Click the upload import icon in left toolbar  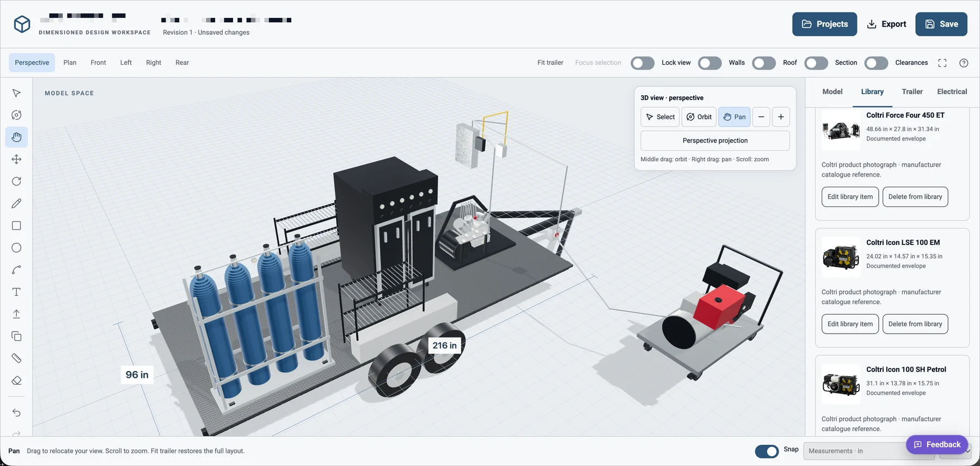click(16, 314)
